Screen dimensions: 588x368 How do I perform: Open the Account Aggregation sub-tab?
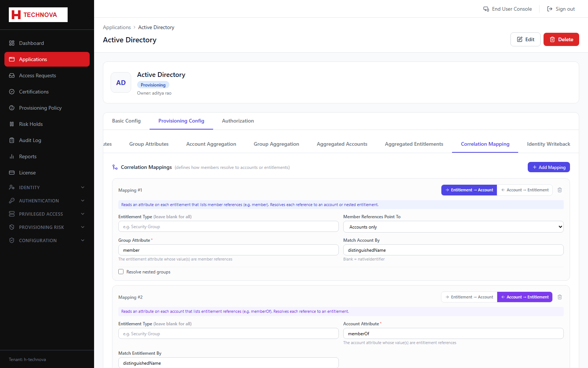211,144
